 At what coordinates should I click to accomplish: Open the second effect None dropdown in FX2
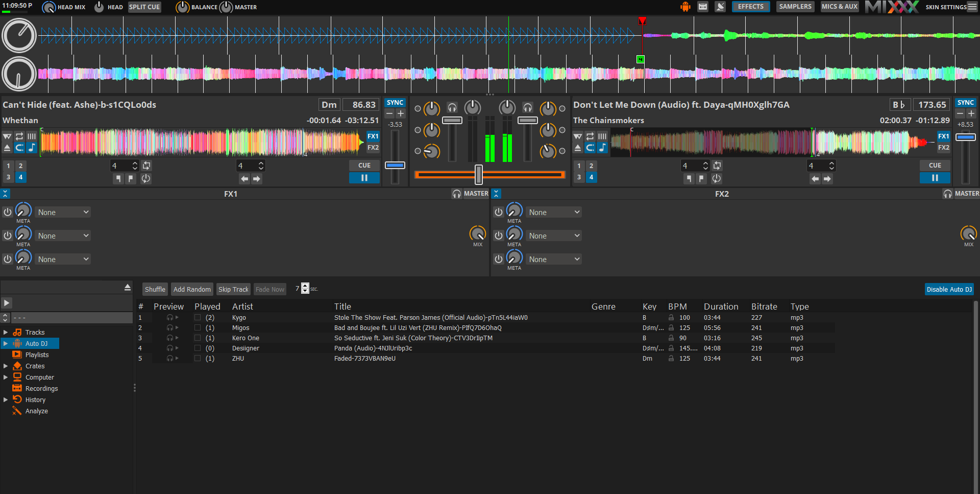554,236
